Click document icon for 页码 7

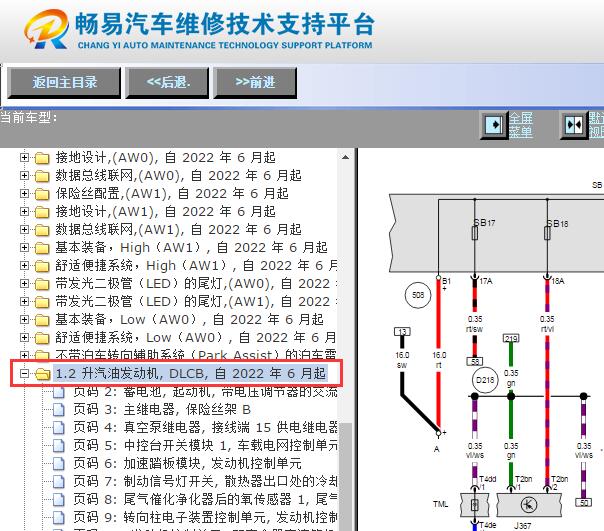[59, 481]
